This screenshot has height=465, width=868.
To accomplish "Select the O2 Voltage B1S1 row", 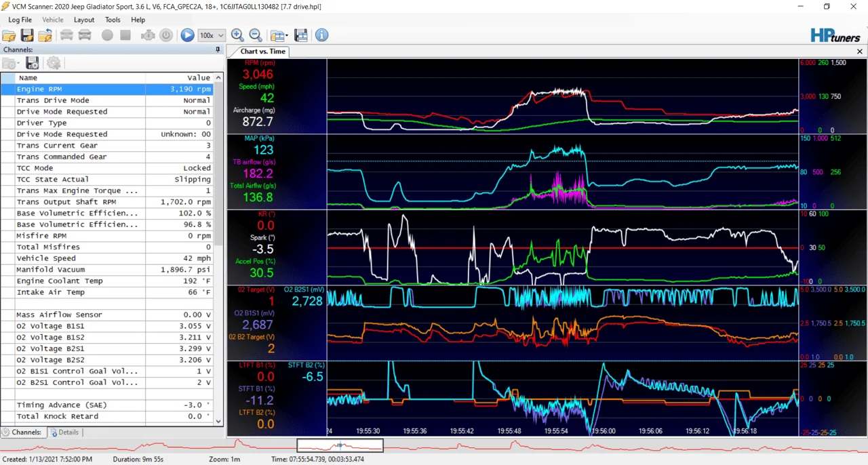I will 107,326.
